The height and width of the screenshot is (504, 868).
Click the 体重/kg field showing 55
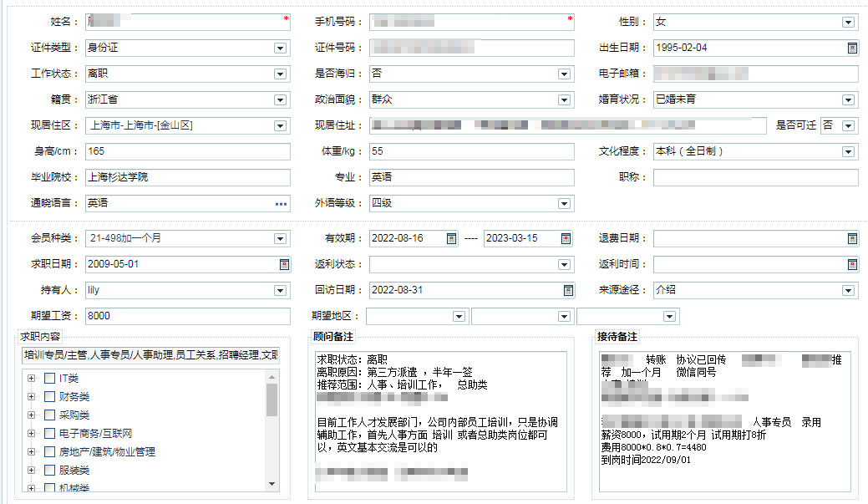tap(472, 152)
